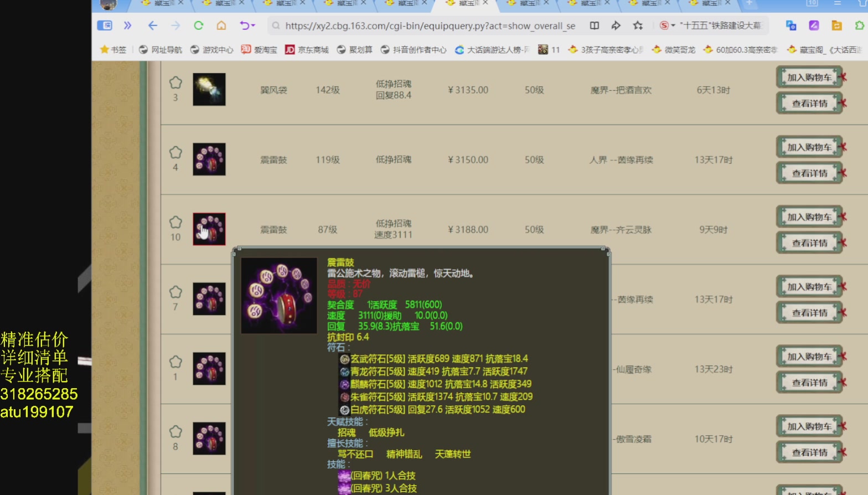The height and width of the screenshot is (495, 868).
Task: Go back to the previous page
Action: point(153,25)
